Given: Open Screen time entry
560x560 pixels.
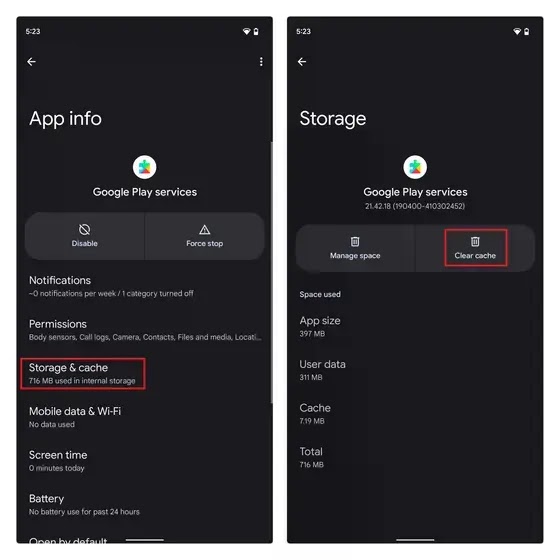Looking at the screenshot, I should pyautogui.click(x=145, y=461).
